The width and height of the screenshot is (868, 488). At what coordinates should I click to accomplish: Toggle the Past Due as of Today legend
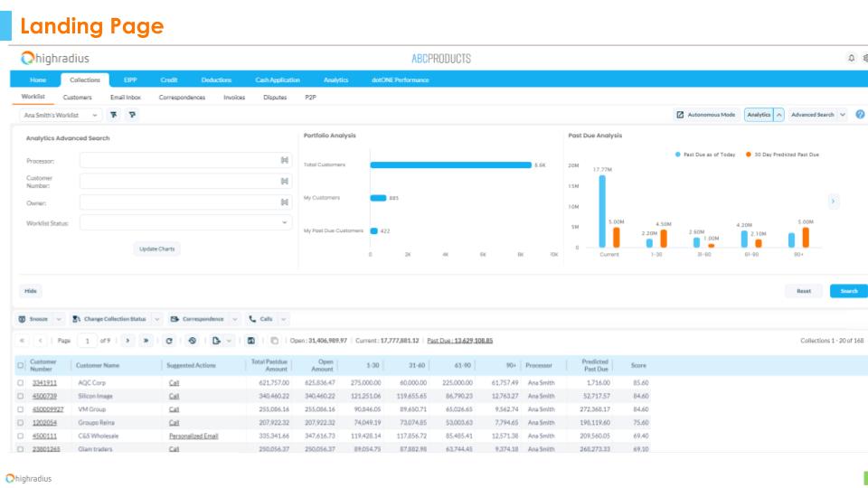(705, 155)
